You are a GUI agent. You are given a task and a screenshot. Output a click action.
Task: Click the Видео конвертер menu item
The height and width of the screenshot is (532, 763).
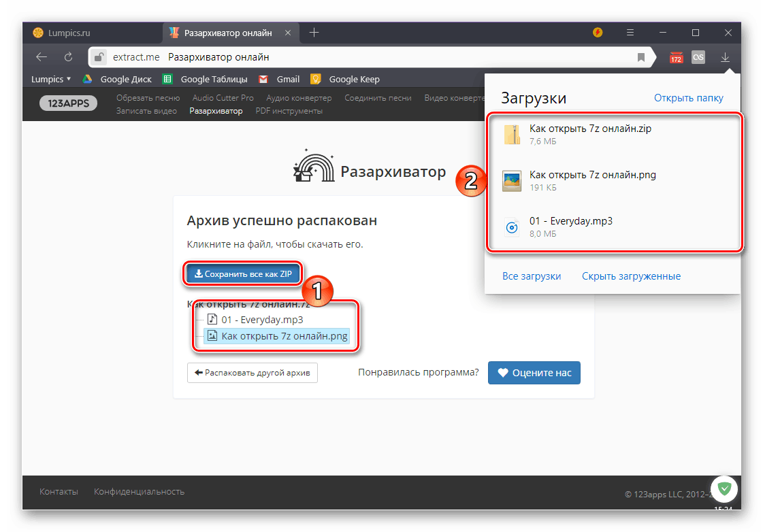tap(455, 98)
